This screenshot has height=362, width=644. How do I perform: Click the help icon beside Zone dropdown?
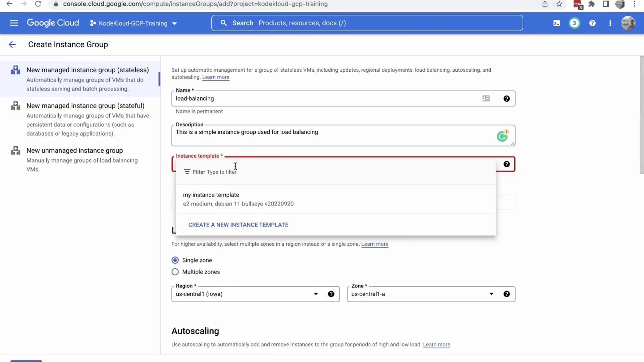pyautogui.click(x=506, y=294)
